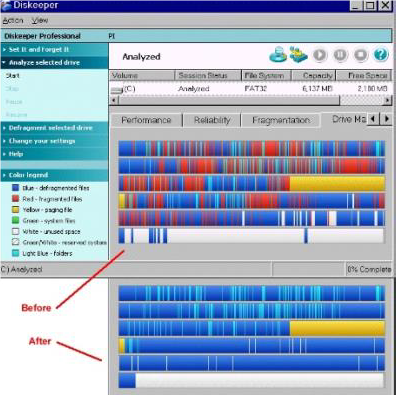Click the Diskeeper title bar app icon
Viewport: 396px width, 395px height.
(6, 6)
